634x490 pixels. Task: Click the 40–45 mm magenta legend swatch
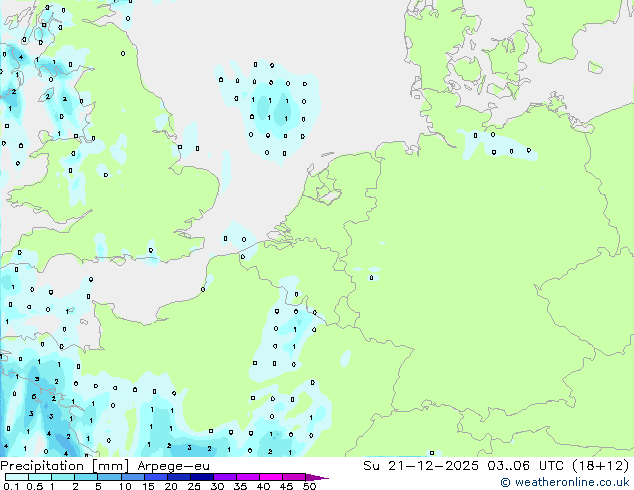[271, 477]
